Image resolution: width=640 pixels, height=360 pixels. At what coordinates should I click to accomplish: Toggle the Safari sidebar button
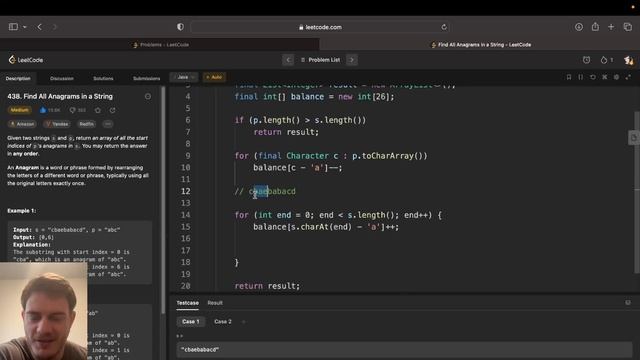(13, 27)
